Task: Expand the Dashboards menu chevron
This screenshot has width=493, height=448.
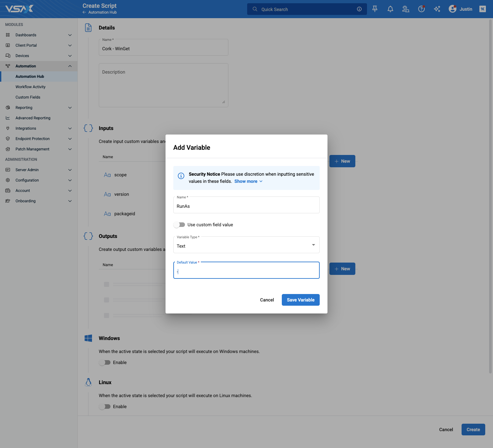Action: (70, 35)
